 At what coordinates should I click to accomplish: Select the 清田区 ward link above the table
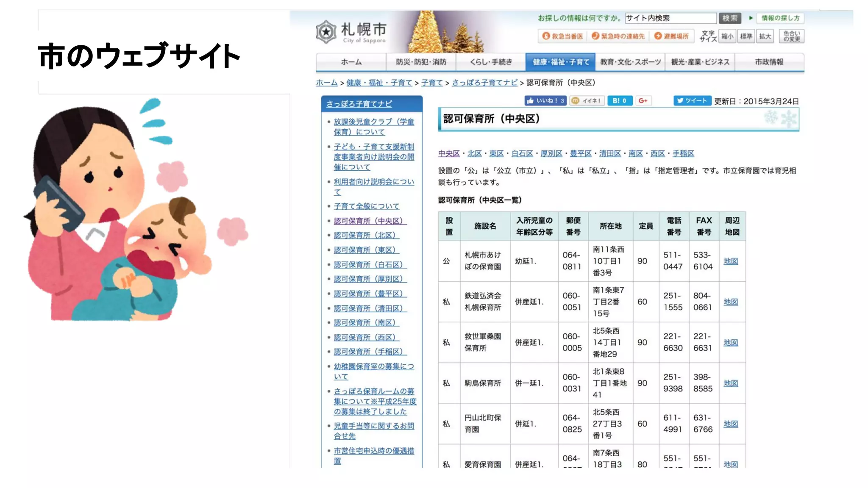pos(610,153)
